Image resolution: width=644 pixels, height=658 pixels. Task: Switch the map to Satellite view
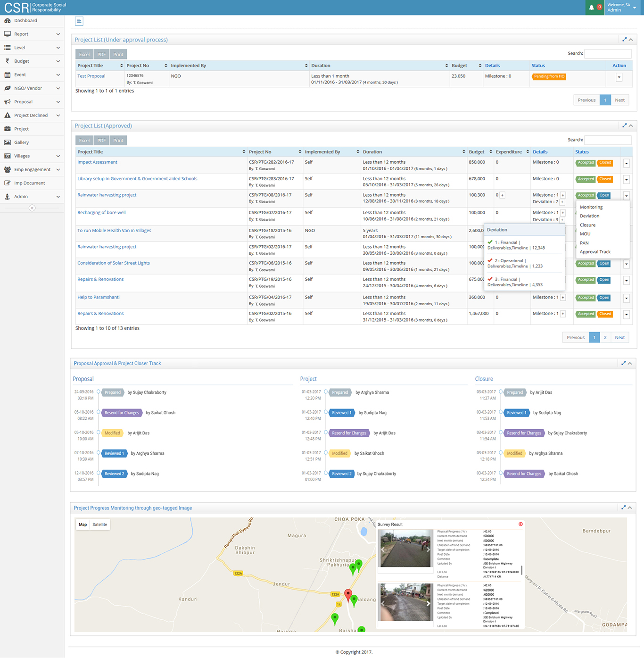tap(100, 525)
